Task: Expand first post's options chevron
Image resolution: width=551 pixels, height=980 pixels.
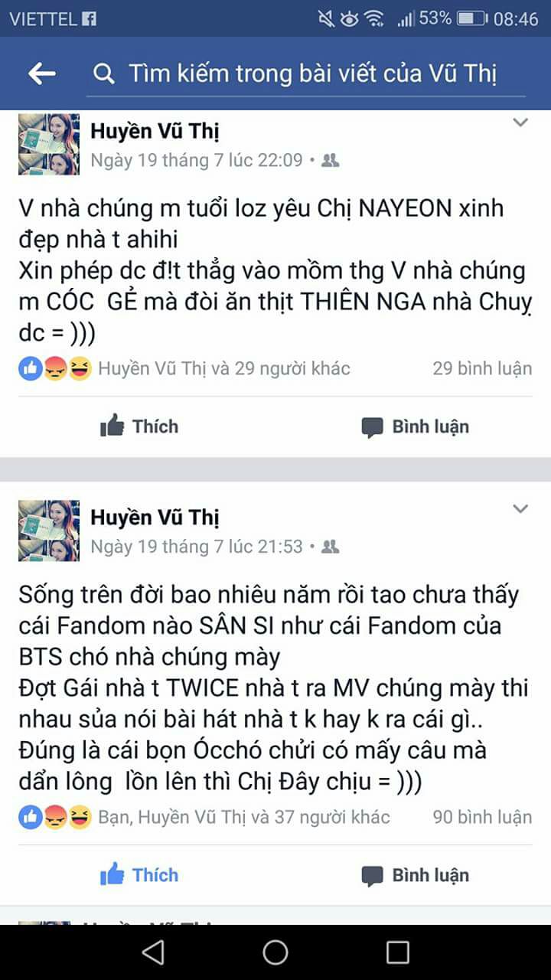Action: [520, 122]
